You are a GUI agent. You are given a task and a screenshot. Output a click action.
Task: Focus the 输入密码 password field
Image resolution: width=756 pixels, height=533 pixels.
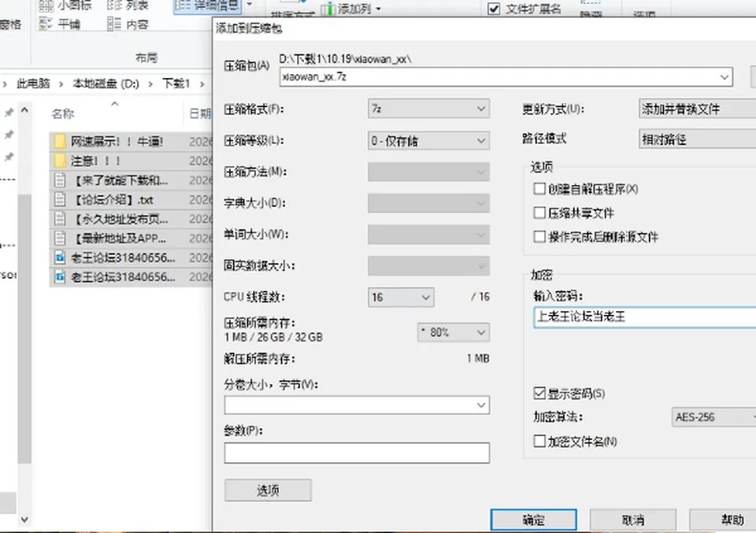[x=645, y=317]
